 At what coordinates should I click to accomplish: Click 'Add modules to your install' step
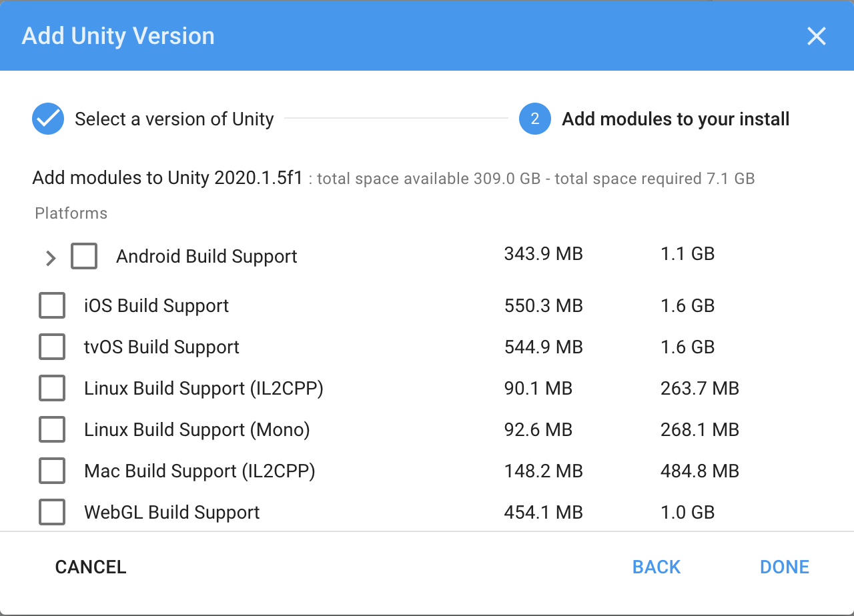pos(675,119)
